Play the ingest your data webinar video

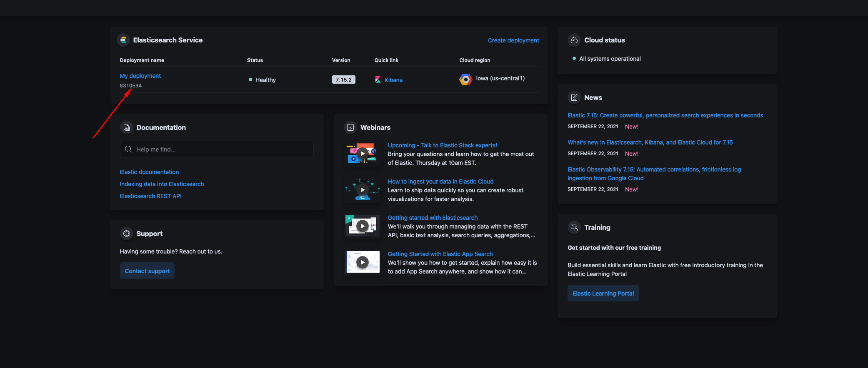[x=363, y=190]
